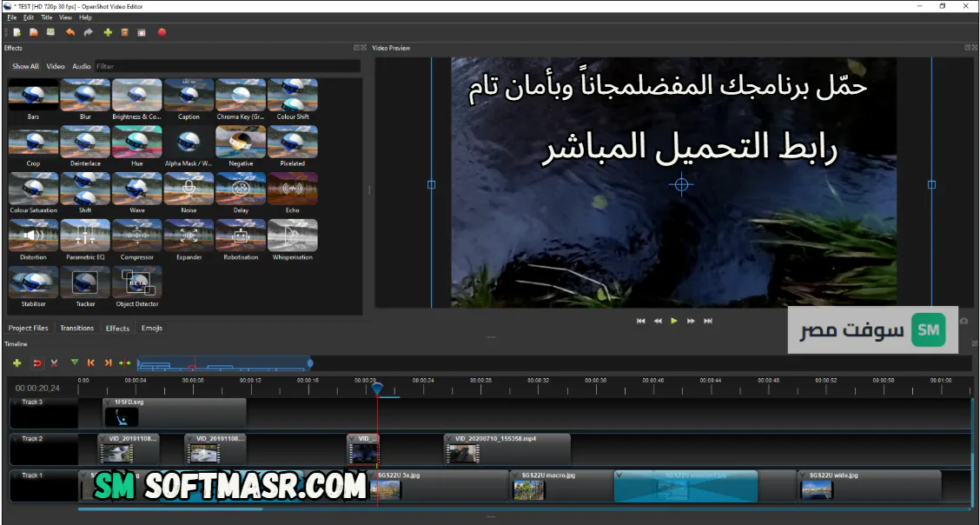Open the clip menu of the clip at the playhead
Viewport: 980px width, 525px height.
[x=353, y=439]
